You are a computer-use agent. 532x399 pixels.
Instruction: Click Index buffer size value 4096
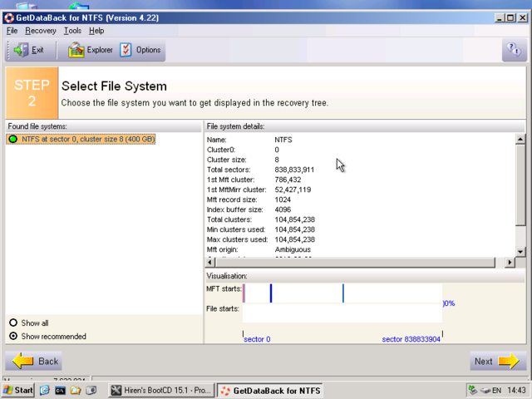(x=283, y=209)
